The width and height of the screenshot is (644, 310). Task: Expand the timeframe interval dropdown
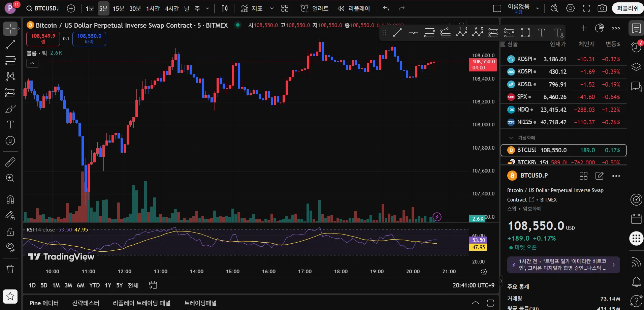click(207, 8)
